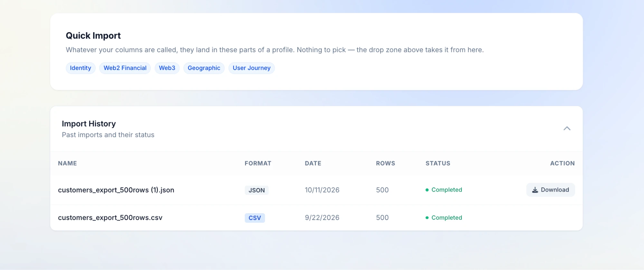644x270 pixels.
Task: Click the NAME column header
Action: [67, 163]
